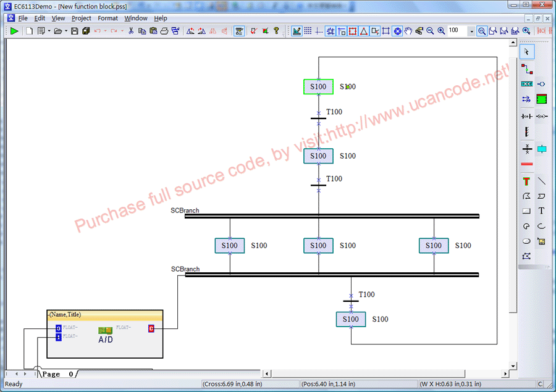
Task: Click the green Run play button
Action: [14, 31]
